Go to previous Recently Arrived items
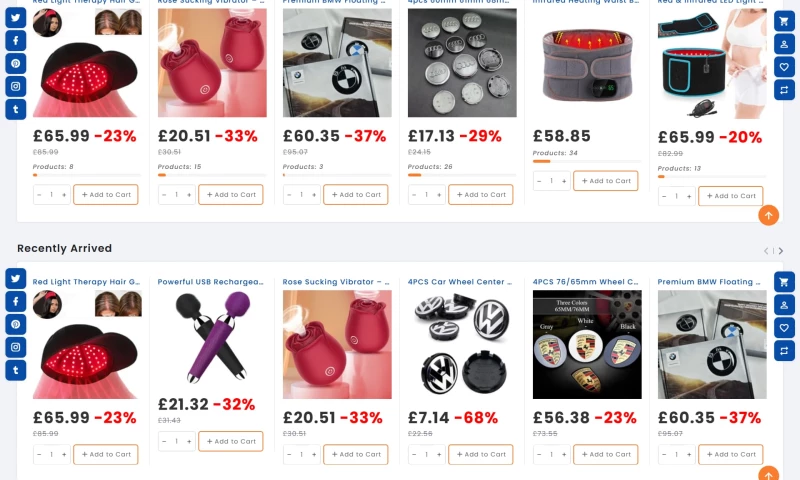 (x=766, y=250)
